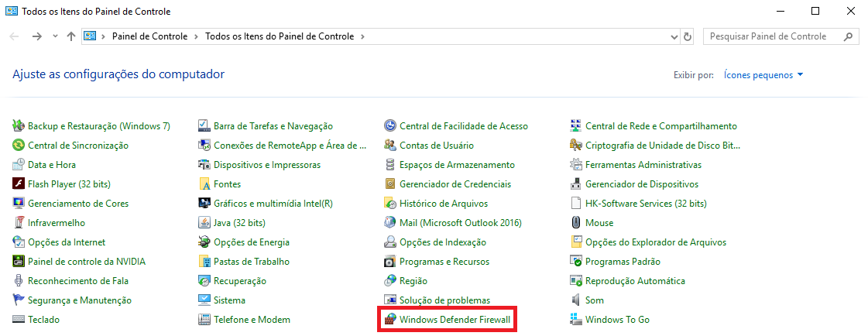This screenshot has width=868, height=336.
Task: Open Recuperação link
Action: tap(240, 281)
